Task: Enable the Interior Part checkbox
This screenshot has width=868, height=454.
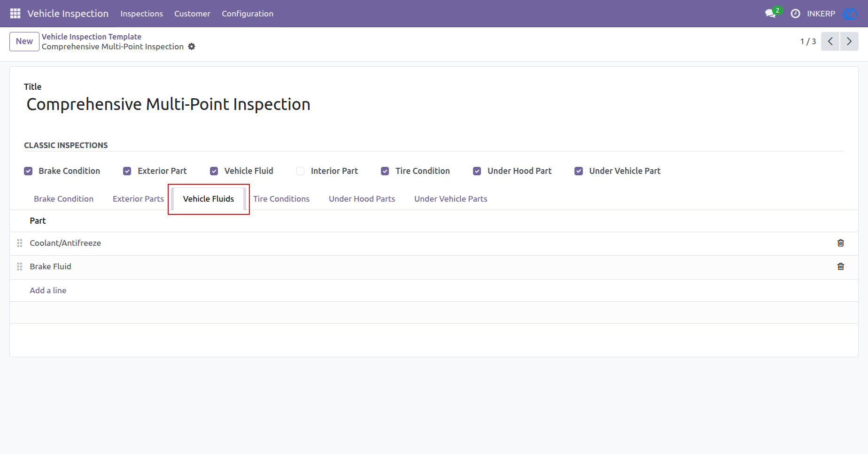Action: pyautogui.click(x=300, y=171)
